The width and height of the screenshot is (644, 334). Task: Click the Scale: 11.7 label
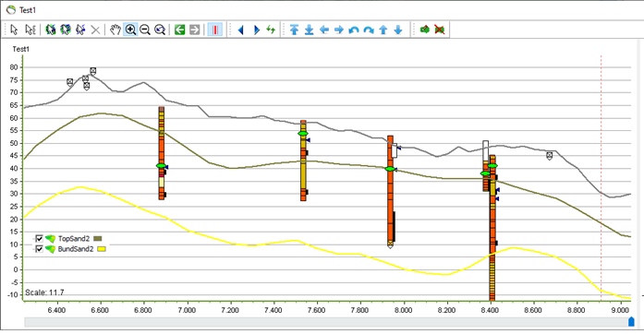(44, 292)
